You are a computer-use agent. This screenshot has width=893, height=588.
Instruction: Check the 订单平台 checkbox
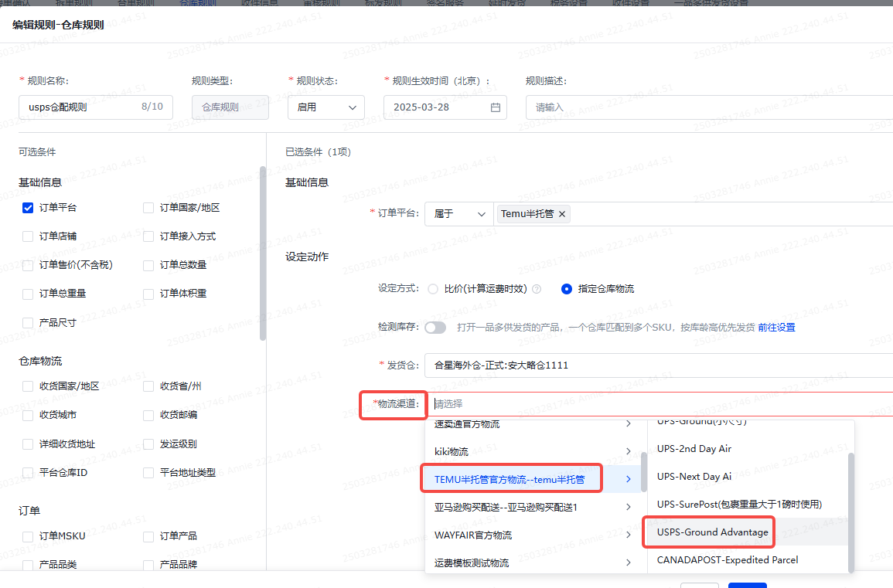pos(28,208)
